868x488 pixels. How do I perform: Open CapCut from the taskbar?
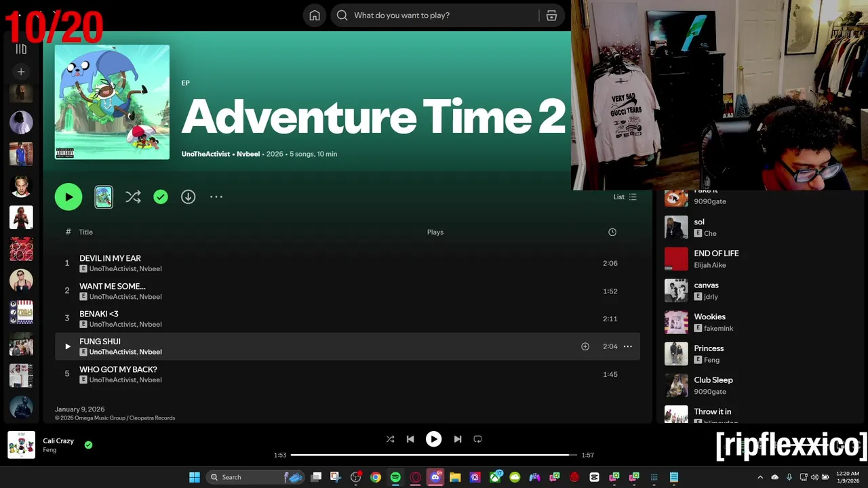pos(594,477)
